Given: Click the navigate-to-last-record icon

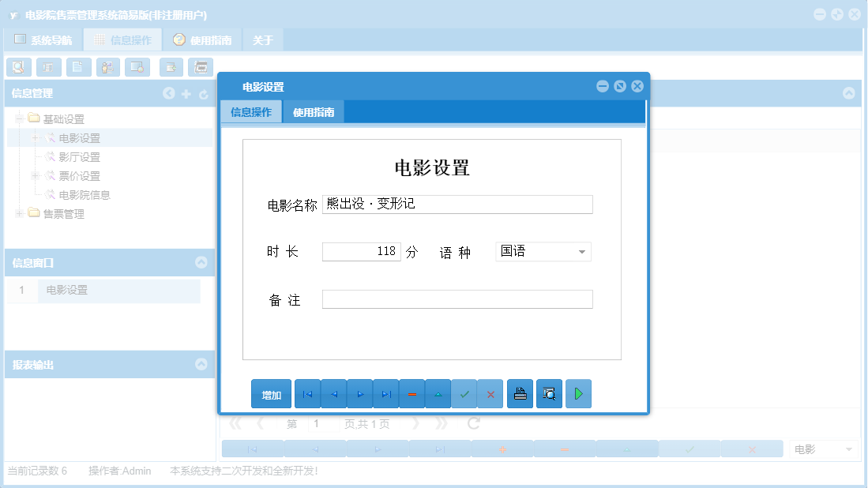Looking at the screenshot, I should (386, 393).
